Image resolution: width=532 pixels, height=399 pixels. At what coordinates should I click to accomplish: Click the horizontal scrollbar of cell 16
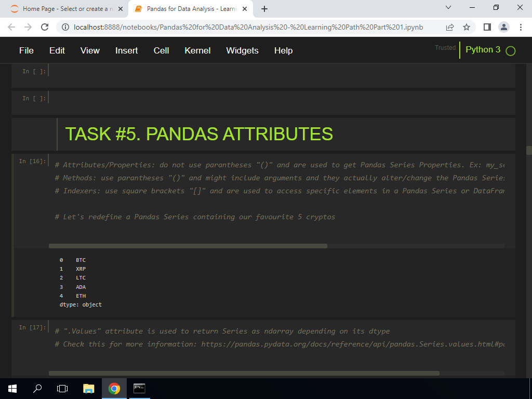coord(188,246)
